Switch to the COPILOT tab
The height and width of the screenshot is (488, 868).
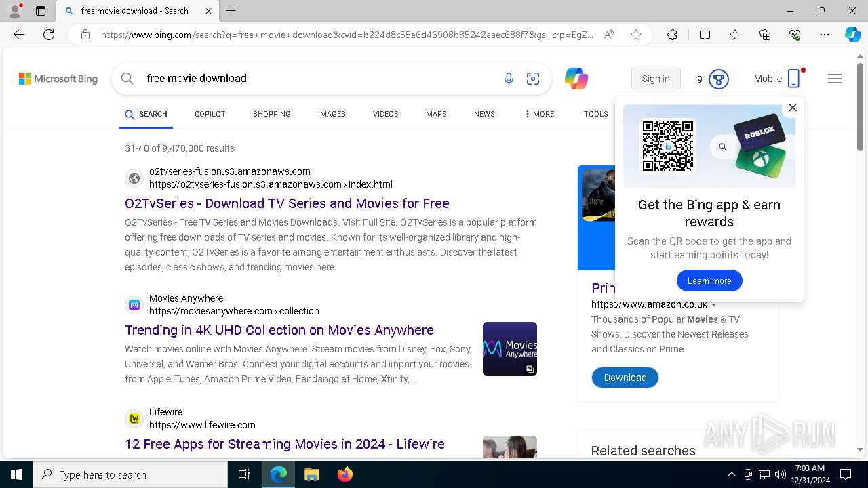pyautogui.click(x=210, y=114)
